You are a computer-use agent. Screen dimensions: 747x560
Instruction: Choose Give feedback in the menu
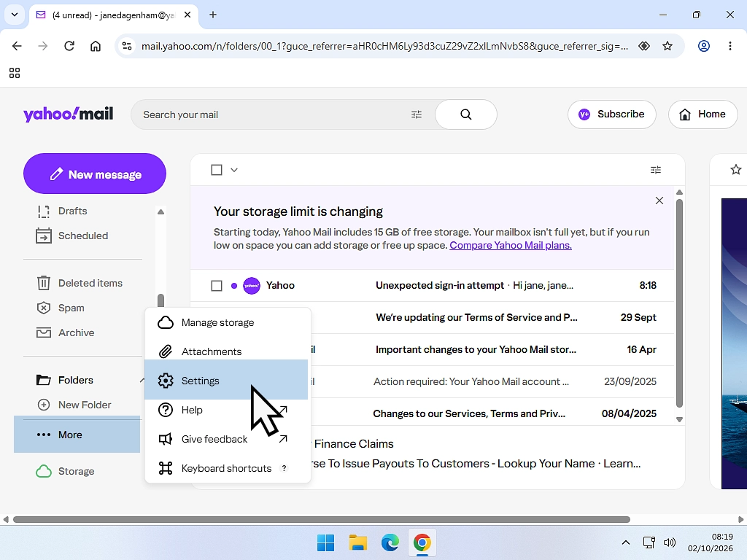pyautogui.click(x=227, y=439)
